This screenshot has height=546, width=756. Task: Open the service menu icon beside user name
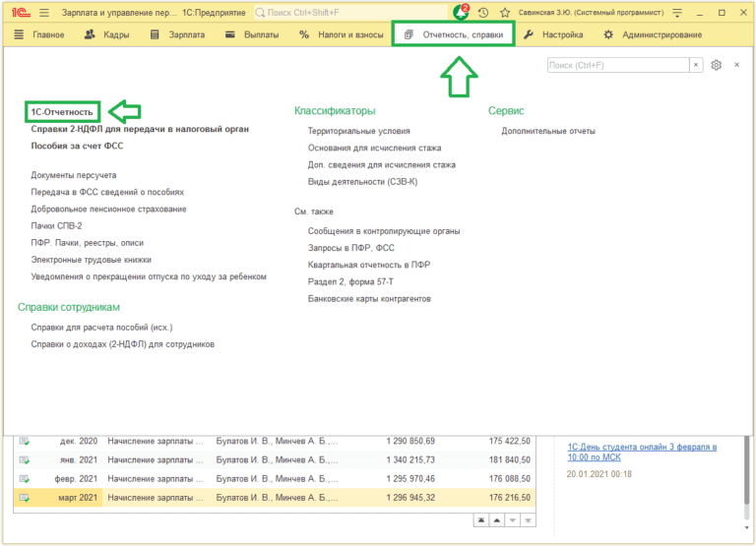pos(677,13)
